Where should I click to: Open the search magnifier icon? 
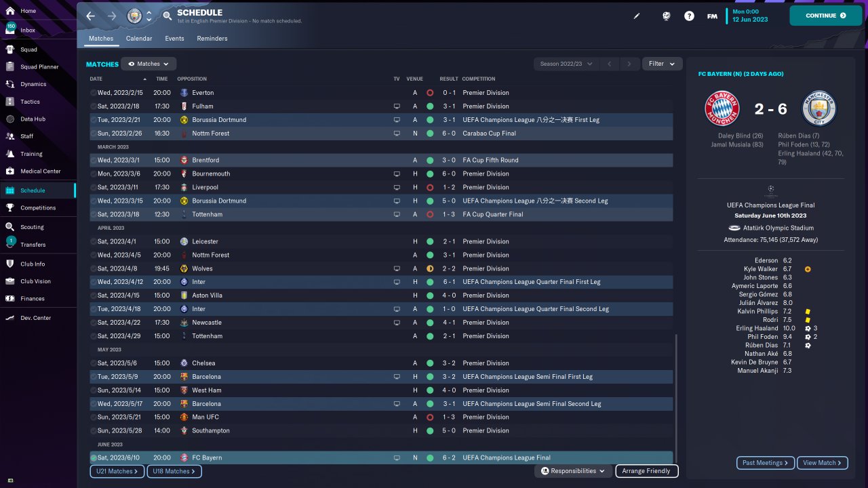167,16
